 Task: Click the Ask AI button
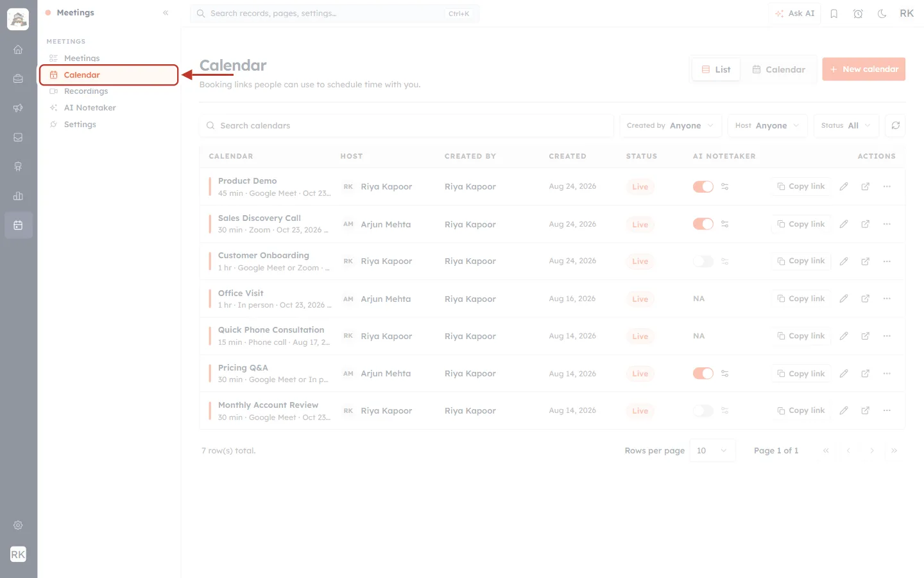(x=794, y=13)
